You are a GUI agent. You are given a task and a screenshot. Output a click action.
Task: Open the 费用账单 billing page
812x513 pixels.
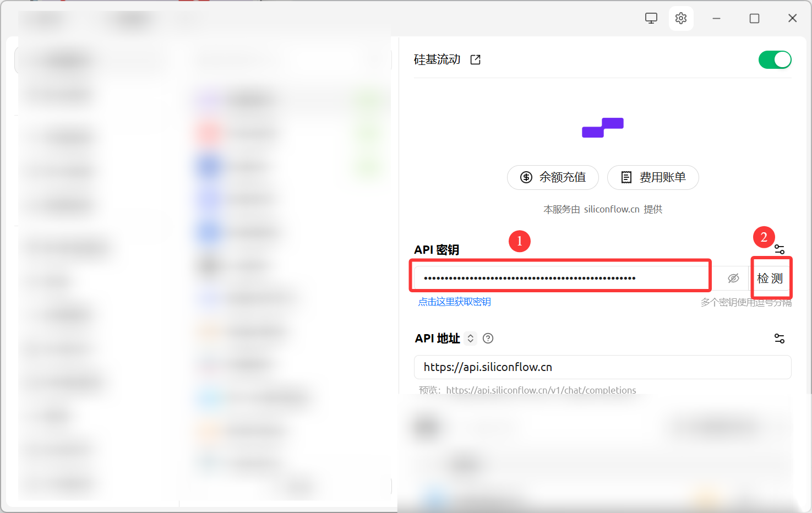(653, 177)
